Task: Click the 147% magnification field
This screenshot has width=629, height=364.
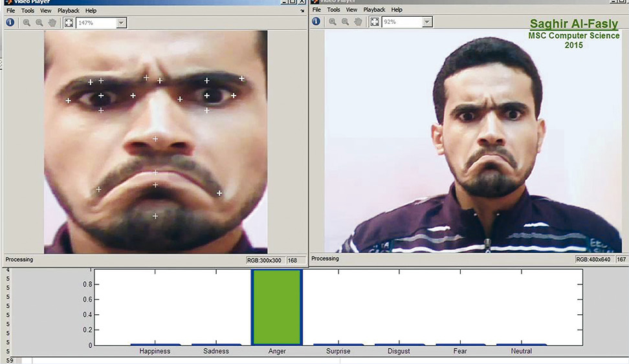Action: [x=96, y=23]
